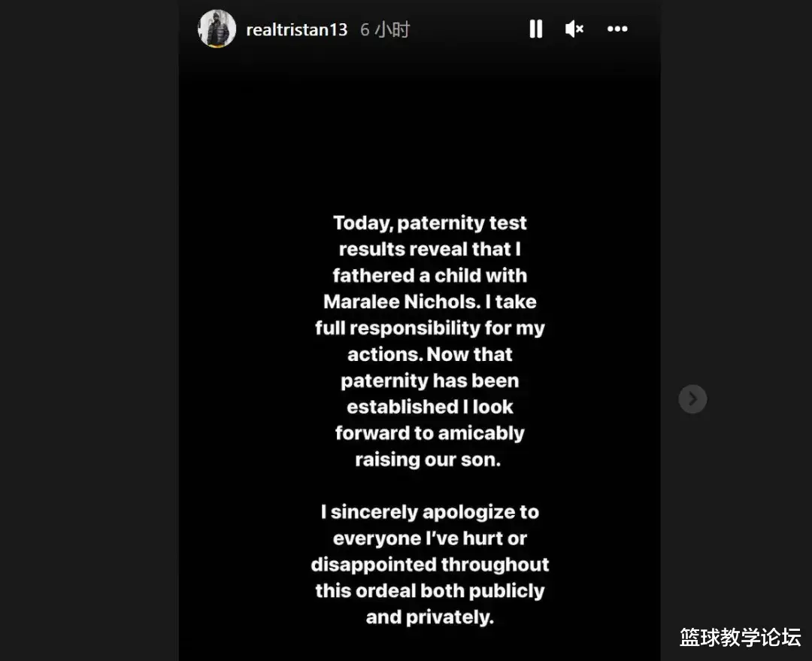Image resolution: width=812 pixels, height=661 pixels.
Task: Click the "established I look" line
Action: pos(430,408)
